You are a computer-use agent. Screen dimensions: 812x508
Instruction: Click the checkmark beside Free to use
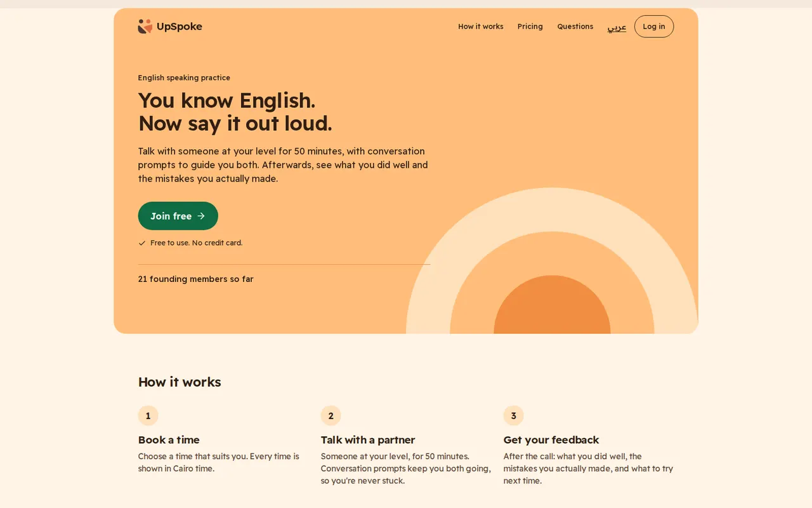pyautogui.click(x=142, y=243)
